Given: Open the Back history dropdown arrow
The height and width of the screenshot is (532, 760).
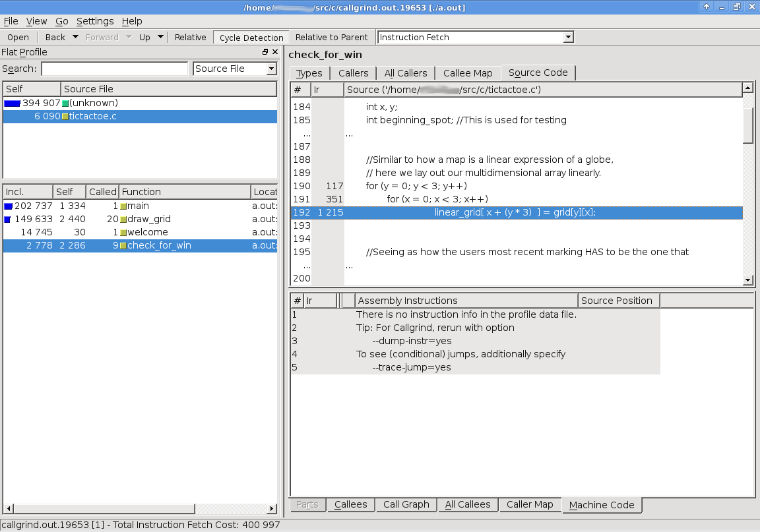Looking at the screenshot, I should click(76, 37).
